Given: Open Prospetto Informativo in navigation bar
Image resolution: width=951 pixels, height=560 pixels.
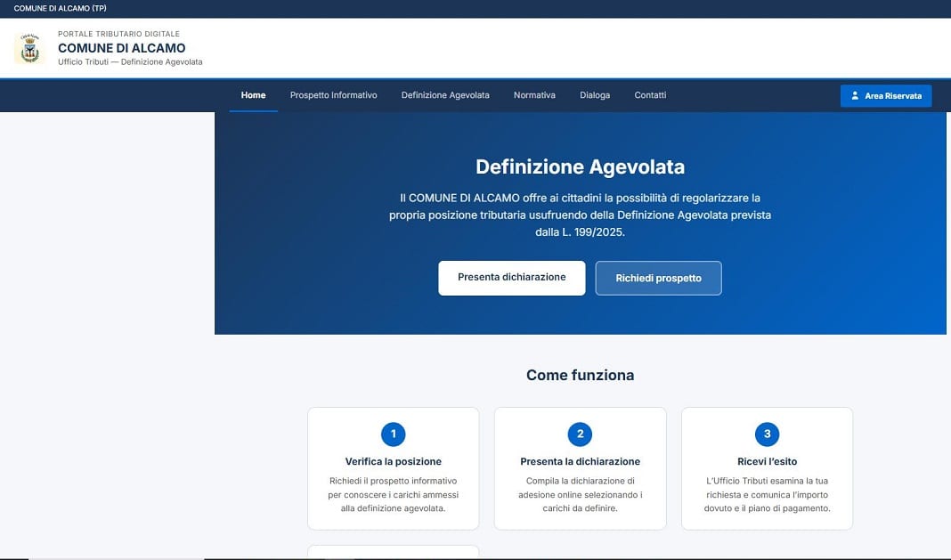Looking at the screenshot, I should [x=333, y=95].
